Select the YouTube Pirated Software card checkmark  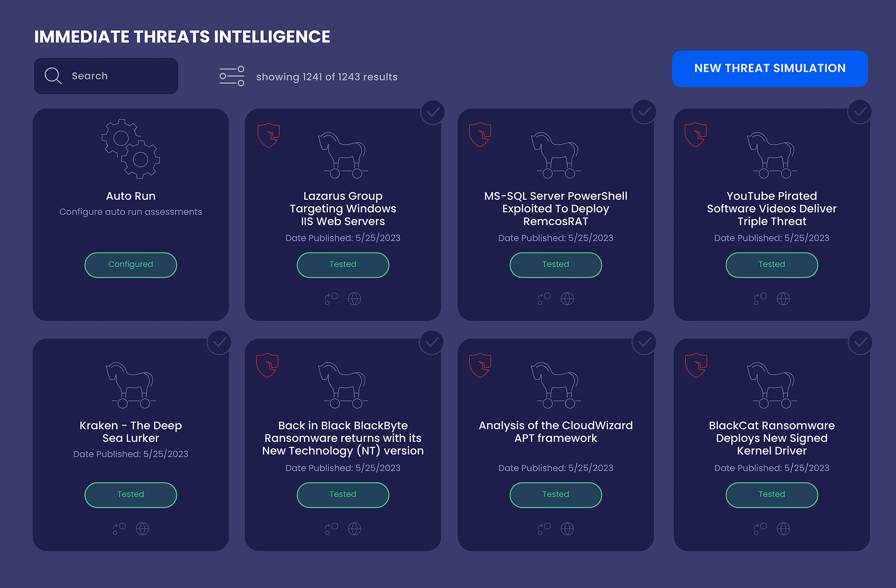859,112
